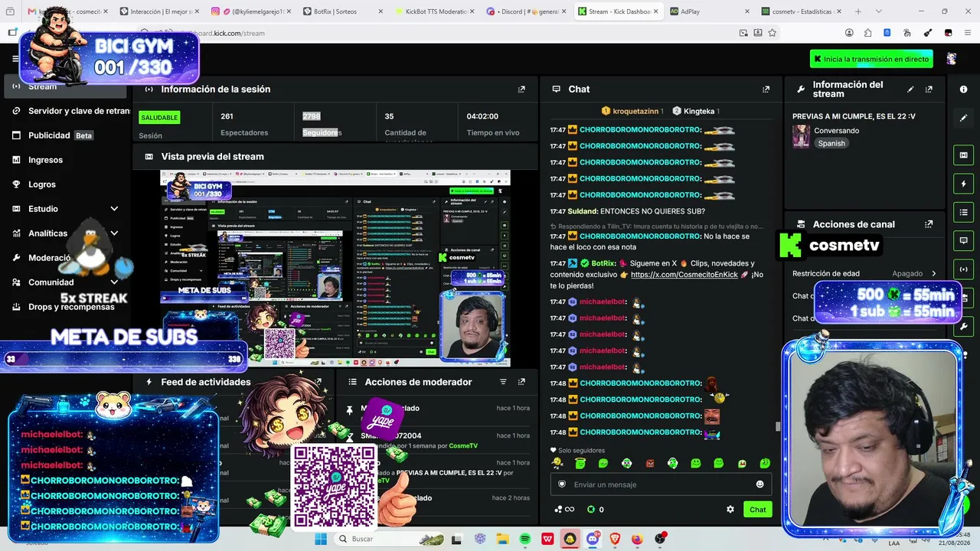Toggle the stream preview widget icon
Screen dimensions: 980x551
(x=963, y=155)
